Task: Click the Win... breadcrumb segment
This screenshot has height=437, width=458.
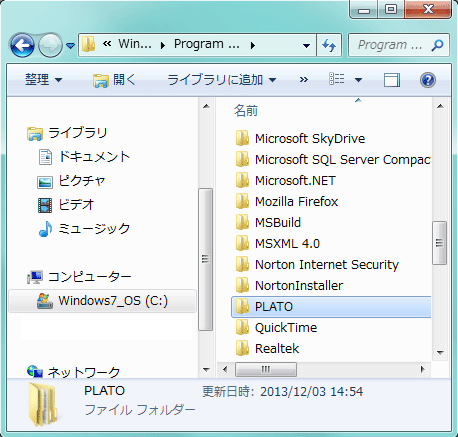Action: 135,44
